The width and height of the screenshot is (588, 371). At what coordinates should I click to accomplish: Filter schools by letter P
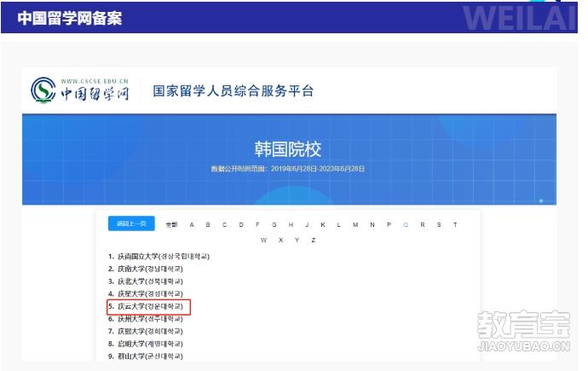[x=389, y=224]
